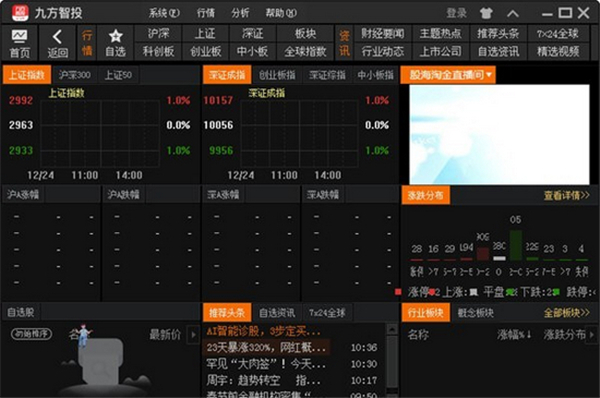600x398 pixels.
Task: Sort by 涨幅% column header
Action: (x=514, y=334)
